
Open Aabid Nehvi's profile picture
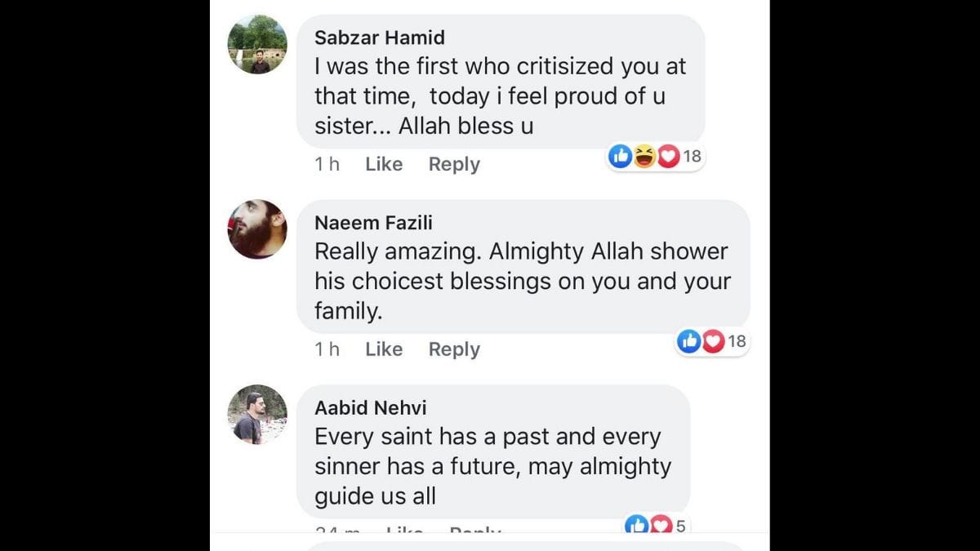click(x=257, y=415)
